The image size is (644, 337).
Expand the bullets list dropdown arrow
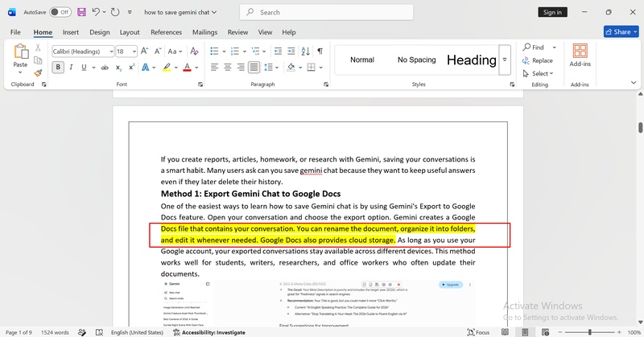[224, 51]
